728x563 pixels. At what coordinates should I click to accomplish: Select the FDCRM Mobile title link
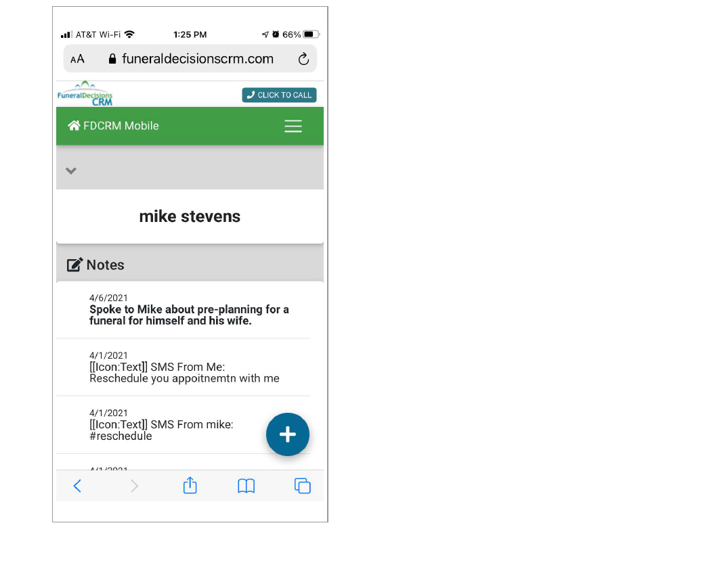121,126
